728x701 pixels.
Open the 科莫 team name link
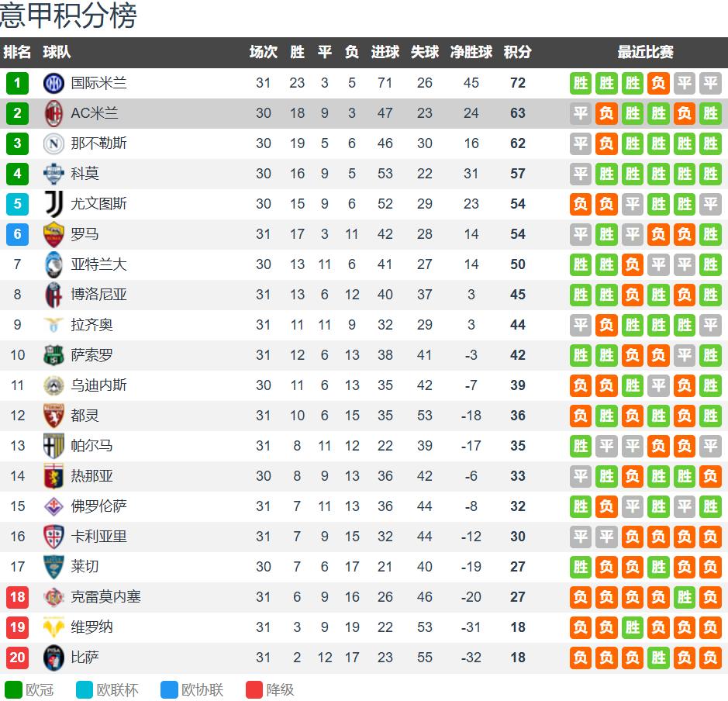point(85,174)
